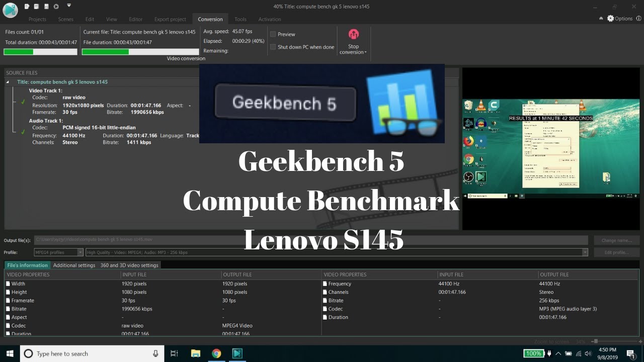Click the round play quick-access icon
644x362 pixels.
coord(56,7)
